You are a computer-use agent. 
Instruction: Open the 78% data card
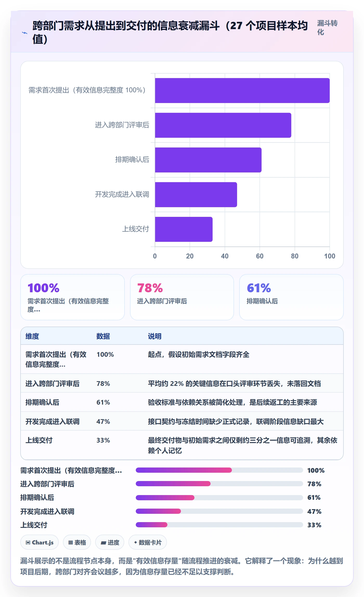tap(182, 297)
